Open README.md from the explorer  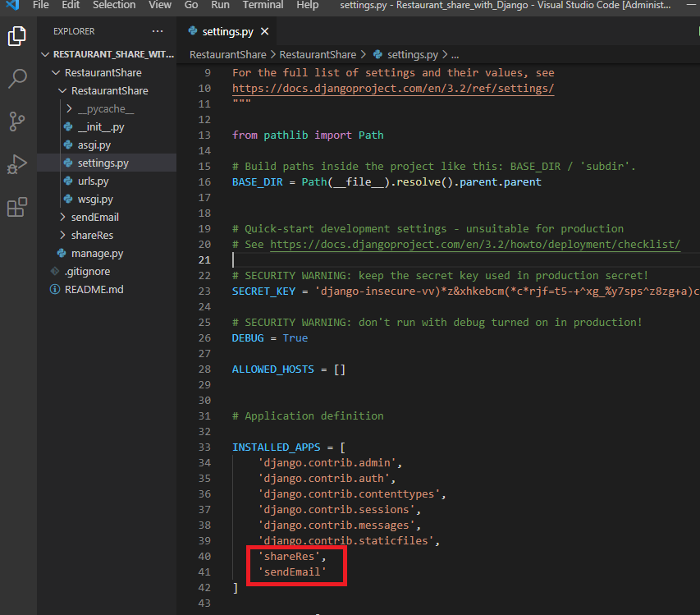click(x=94, y=289)
